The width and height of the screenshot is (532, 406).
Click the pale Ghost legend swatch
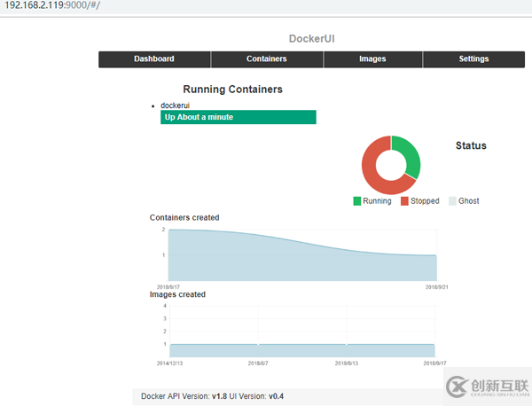452,201
